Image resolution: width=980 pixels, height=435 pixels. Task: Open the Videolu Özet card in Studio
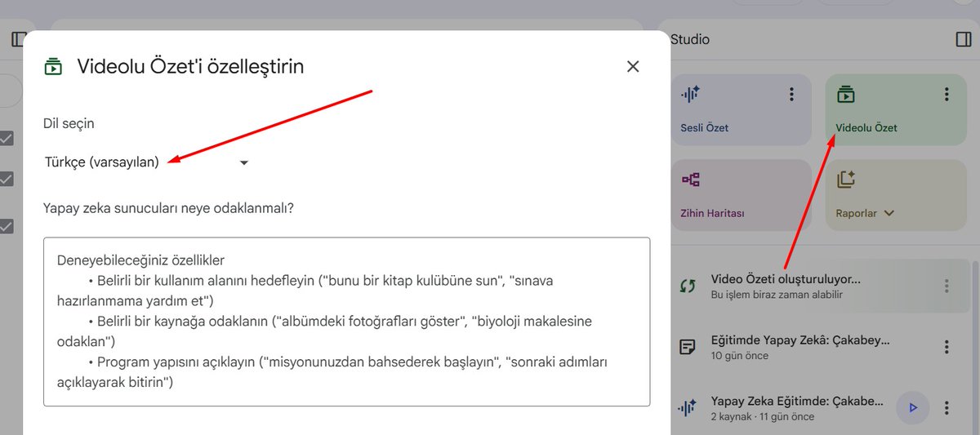(x=896, y=110)
